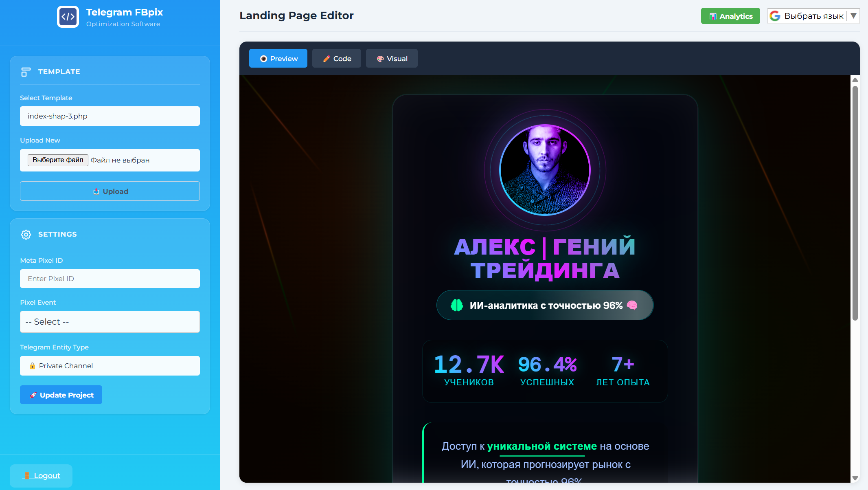Click the Upload button

point(110,191)
